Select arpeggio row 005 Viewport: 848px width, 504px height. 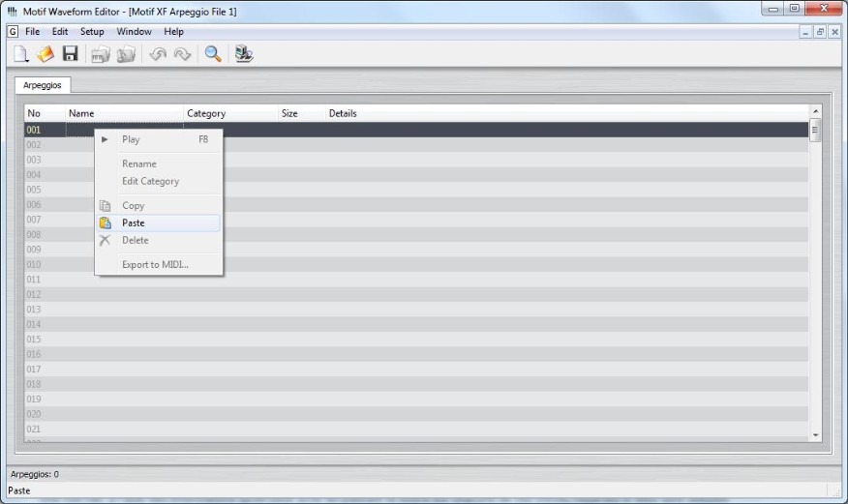tap(416, 190)
